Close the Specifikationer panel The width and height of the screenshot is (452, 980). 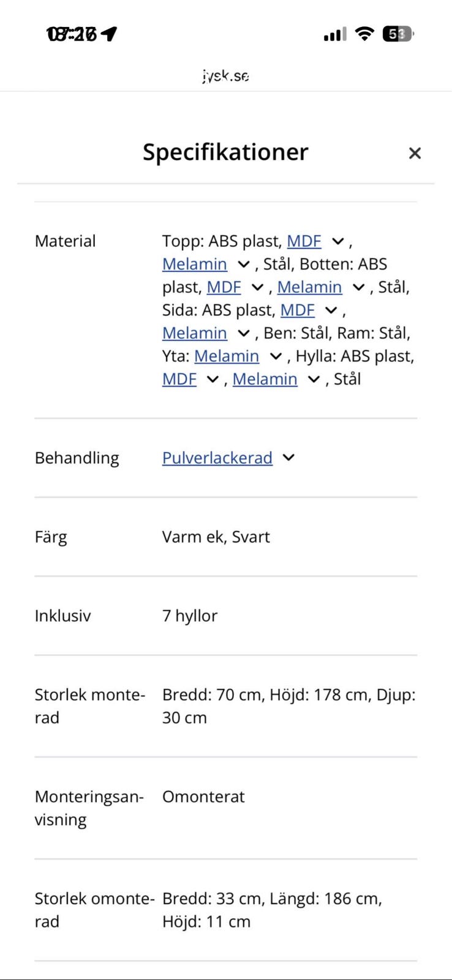coord(415,153)
